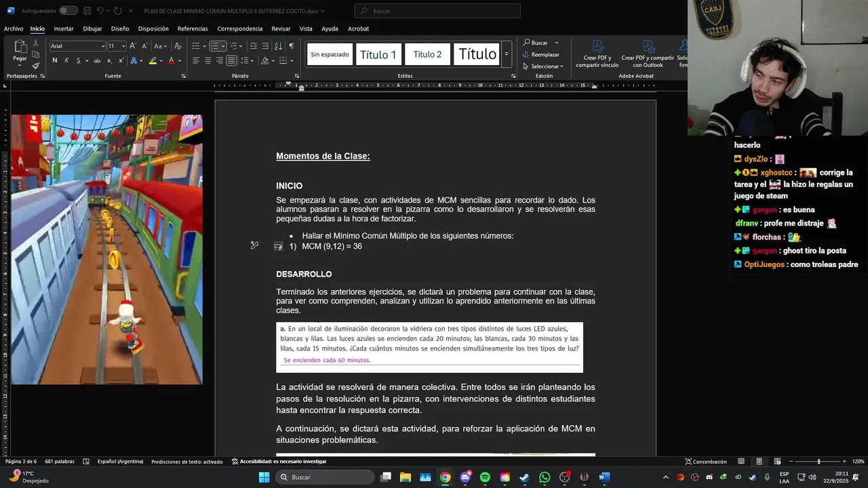Switch to the Insertar tab
This screenshot has width=868, height=488.
[64, 28]
